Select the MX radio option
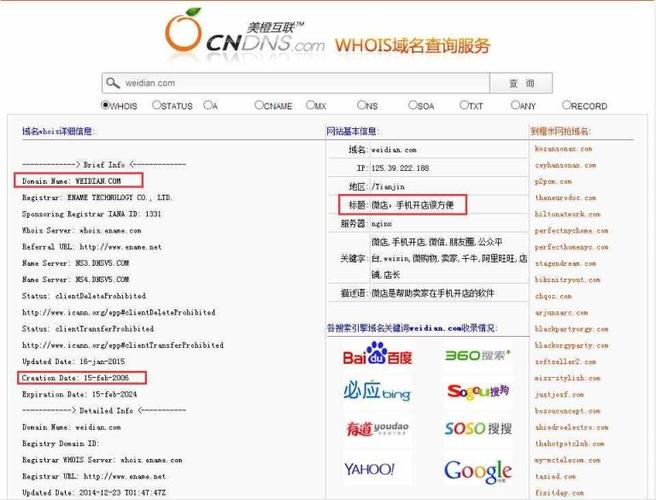This screenshot has width=656, height=500. [310, 105]
